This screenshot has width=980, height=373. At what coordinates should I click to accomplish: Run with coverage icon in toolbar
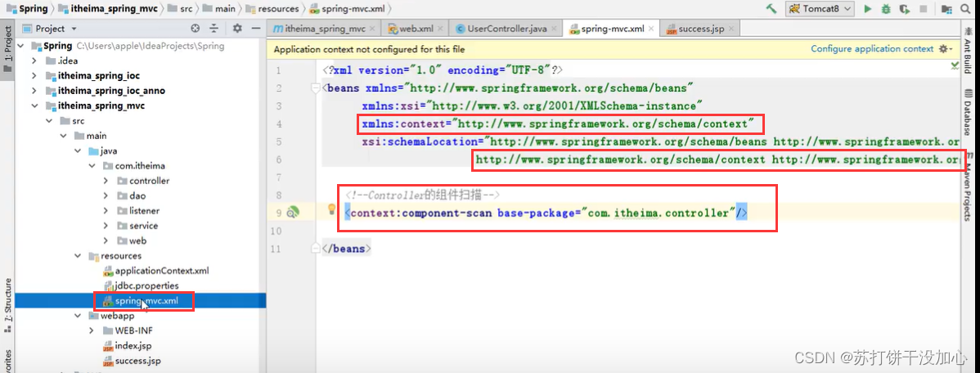click(x=905, y=9)
